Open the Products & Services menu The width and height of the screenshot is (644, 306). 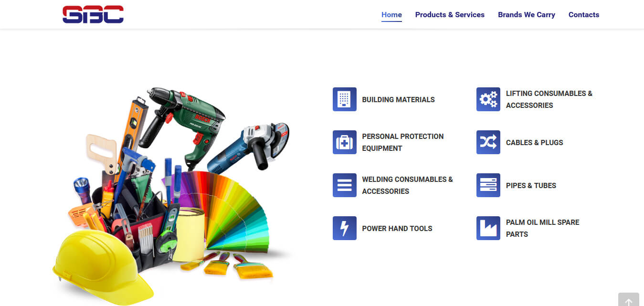click(x=450, y=15)
